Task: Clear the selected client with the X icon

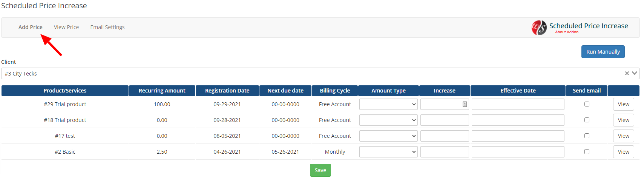Action: pyautogui.click(x=627, y=73)
